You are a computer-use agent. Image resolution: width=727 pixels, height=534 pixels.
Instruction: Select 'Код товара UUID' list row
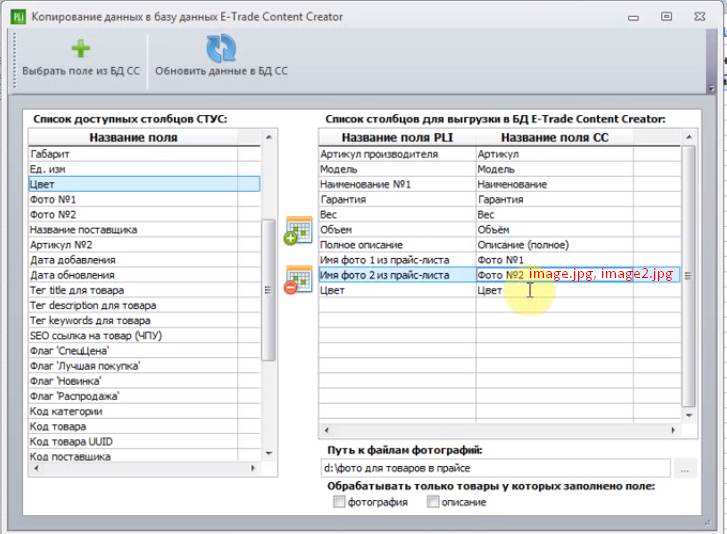[144, 441]
